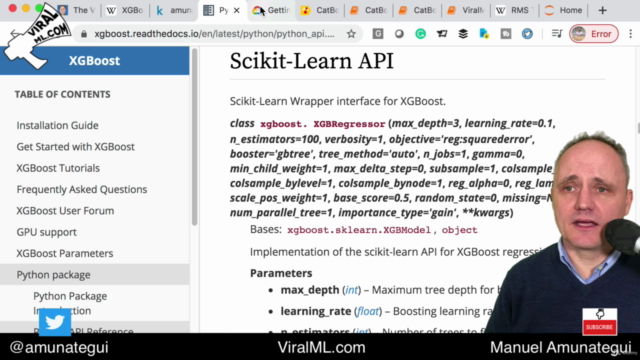Image resolution: width=640 pixels, height=360 pixels.
Task: Click the TABLE OF CONTENTS label
Action: (x=62, y=94)
